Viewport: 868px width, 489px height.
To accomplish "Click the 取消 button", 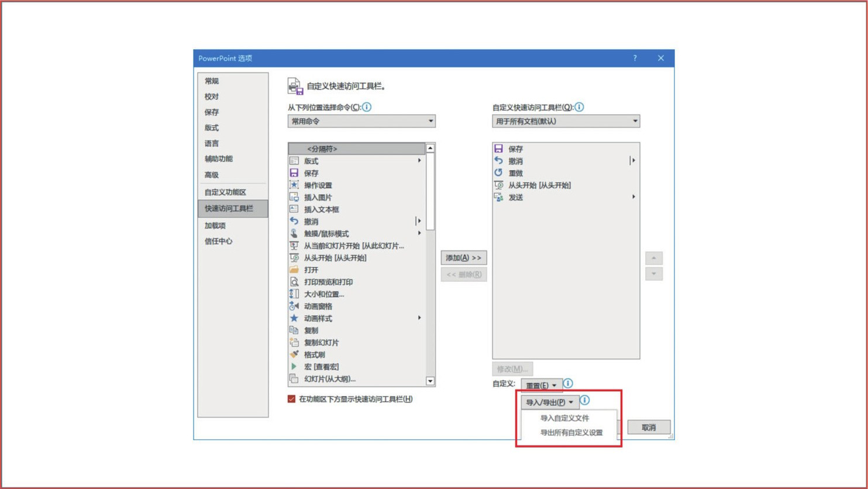I will coord(649,428).
